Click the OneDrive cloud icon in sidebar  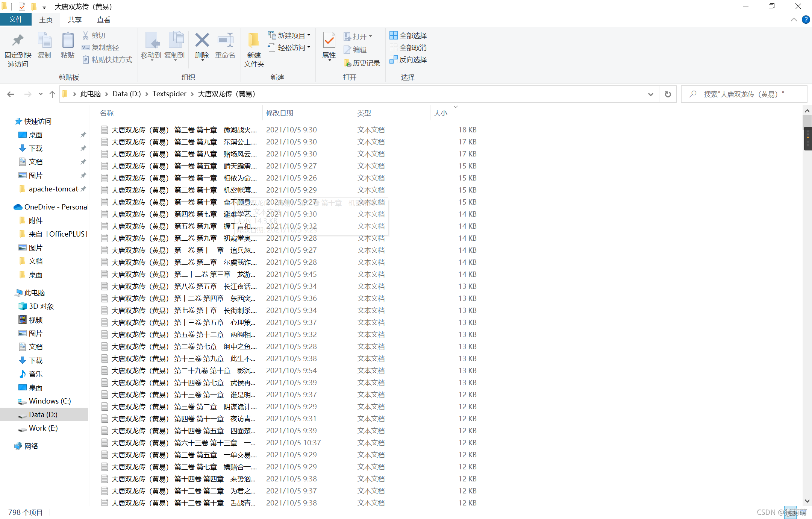pos(18,207)
